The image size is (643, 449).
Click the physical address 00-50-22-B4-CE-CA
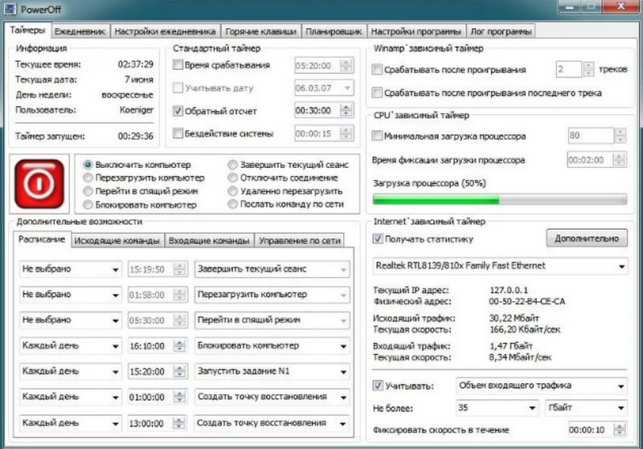click(527, 301)
